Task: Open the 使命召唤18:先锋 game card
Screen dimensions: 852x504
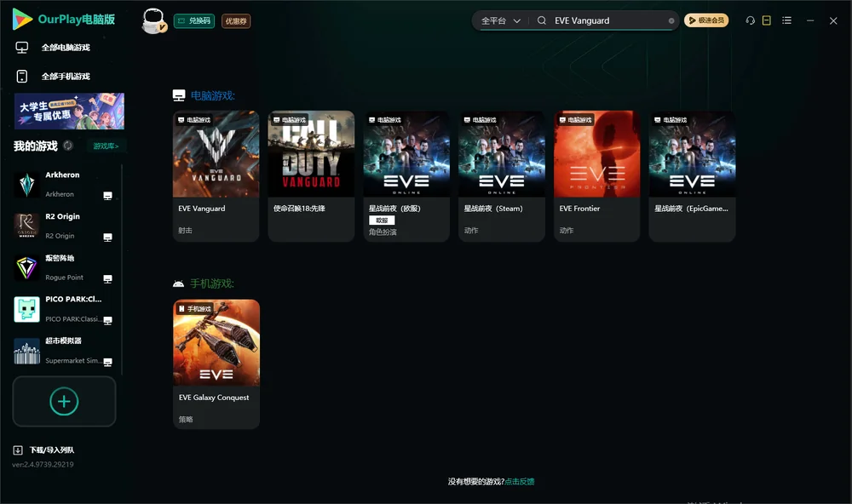Action: (311, 176)
